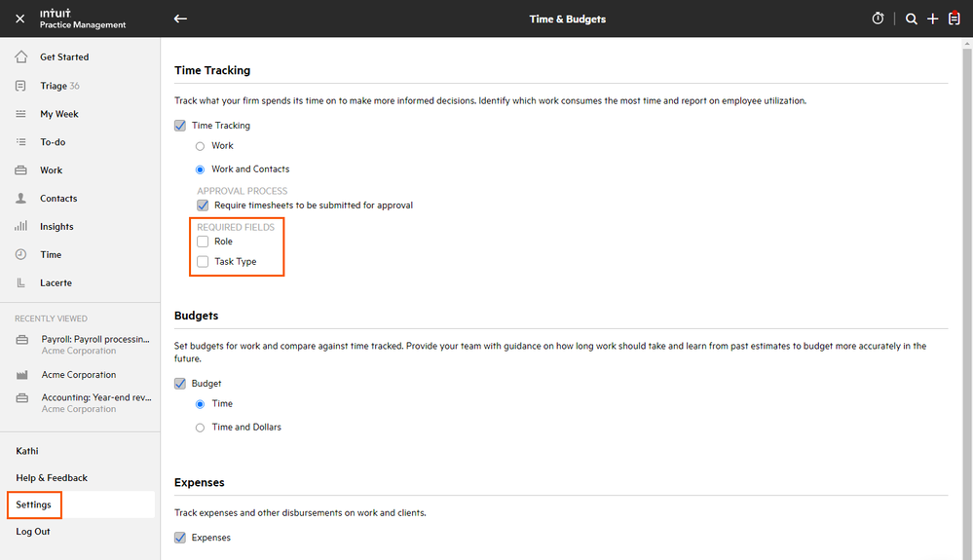Open the timer stopwatch icon
The width and height of the screenshot is (973, 560).
point(878,19)
